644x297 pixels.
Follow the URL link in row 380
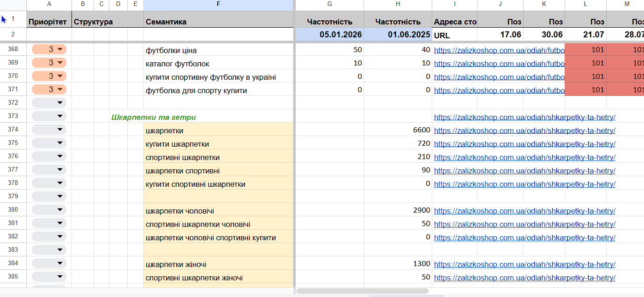point(525,211)
